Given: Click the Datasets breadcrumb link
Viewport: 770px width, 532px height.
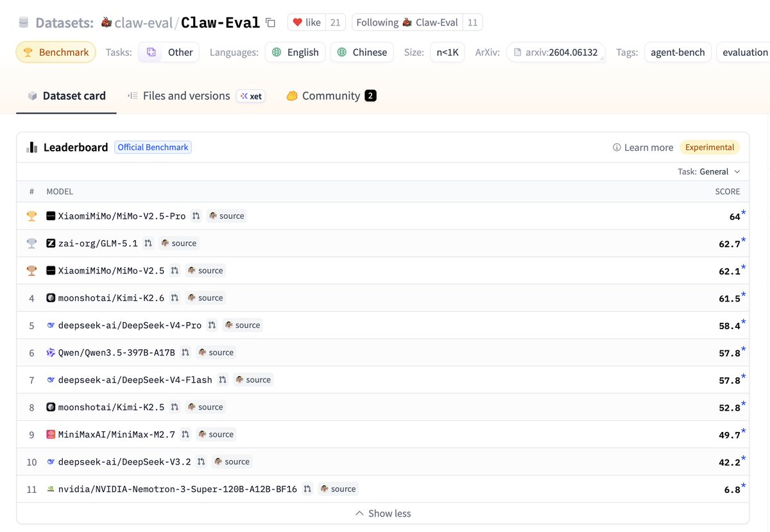Looking at the screenshot, I should [x=65, y=22].
